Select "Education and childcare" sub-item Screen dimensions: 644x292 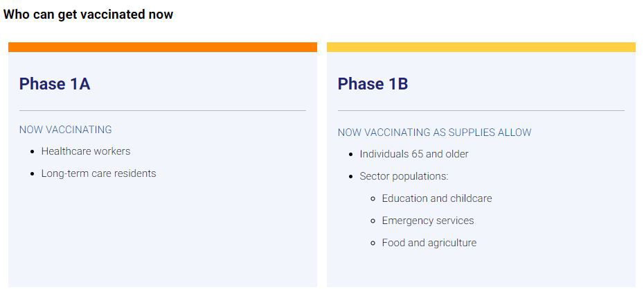click(436, 198)
